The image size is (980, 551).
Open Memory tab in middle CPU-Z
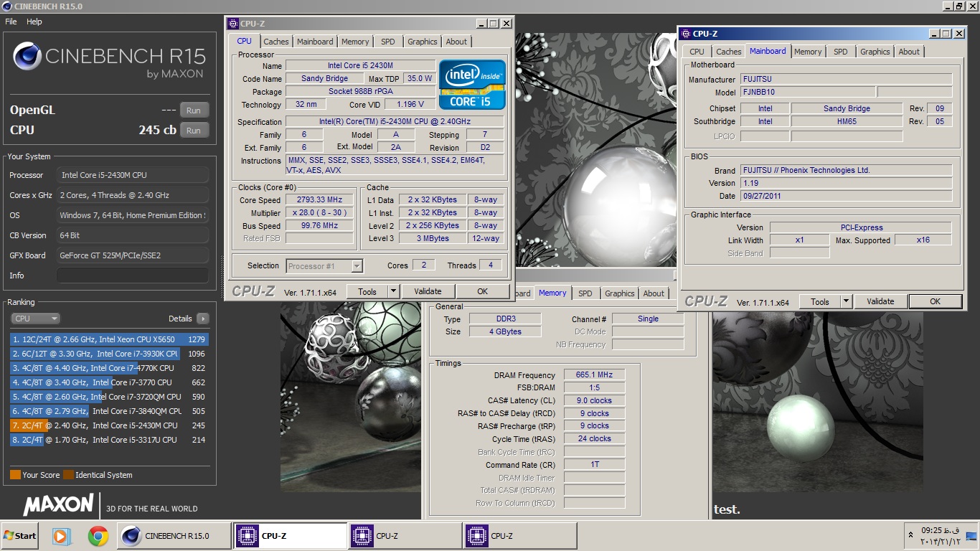355,42
